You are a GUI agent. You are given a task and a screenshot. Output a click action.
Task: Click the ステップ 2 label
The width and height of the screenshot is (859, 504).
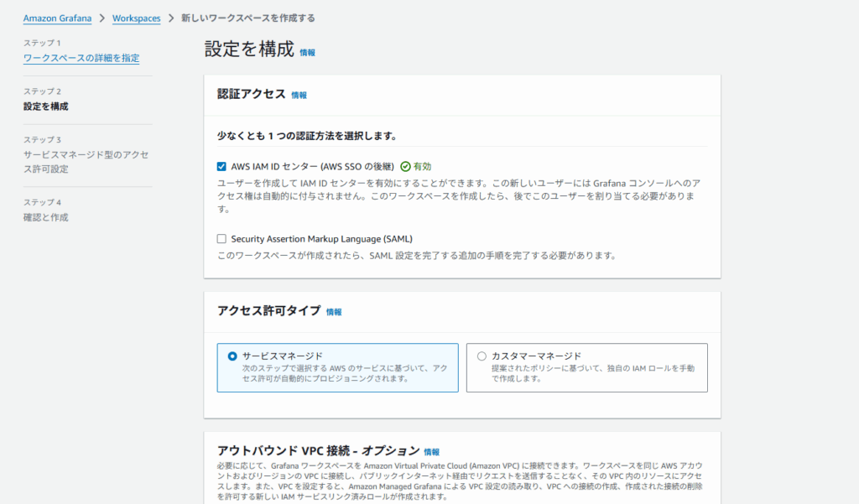42,91
